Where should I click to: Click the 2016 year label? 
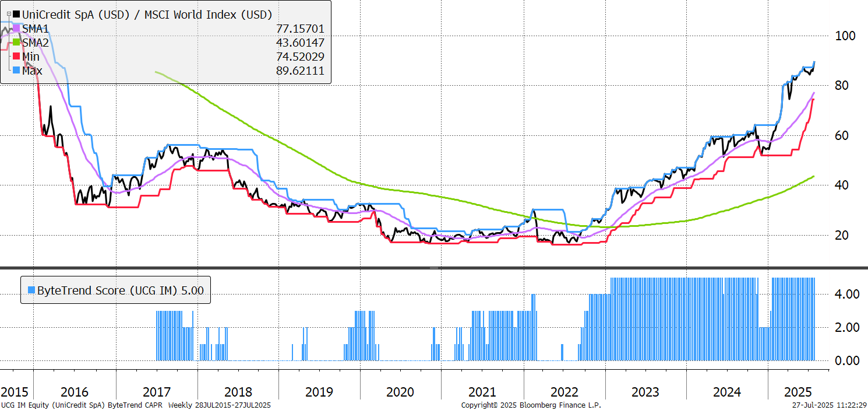coord(75,391)
